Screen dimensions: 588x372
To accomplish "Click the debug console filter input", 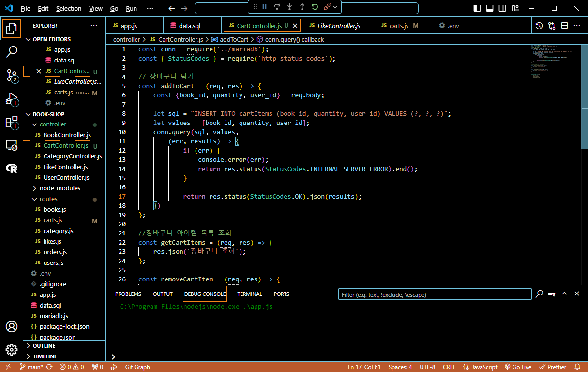I will (435, 294).
